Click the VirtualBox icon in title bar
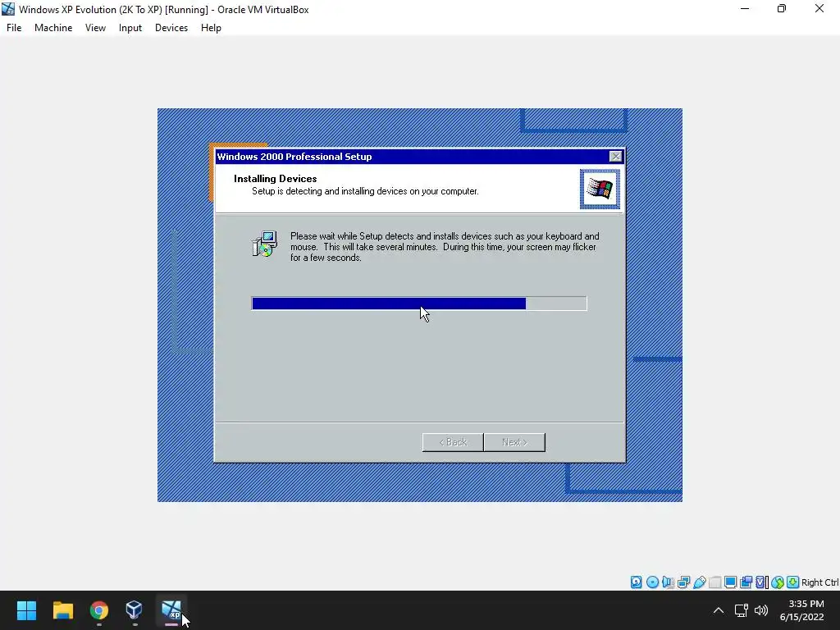840x630 pixels. tap(8, 9)
